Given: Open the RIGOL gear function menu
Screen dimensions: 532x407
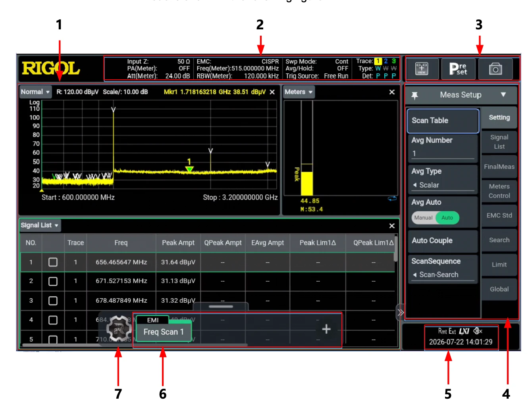Looking at the screenshot, I should pos(118,328).
